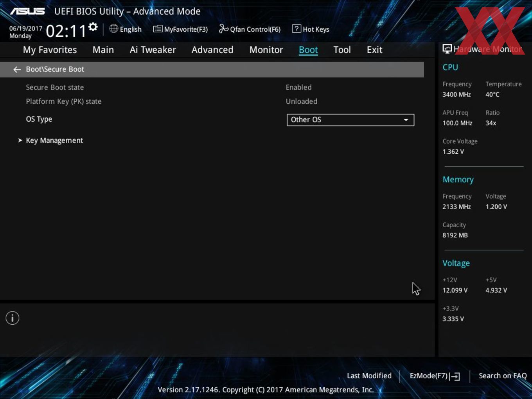Click the Hardware Monitor screen icon

point(447,49)
